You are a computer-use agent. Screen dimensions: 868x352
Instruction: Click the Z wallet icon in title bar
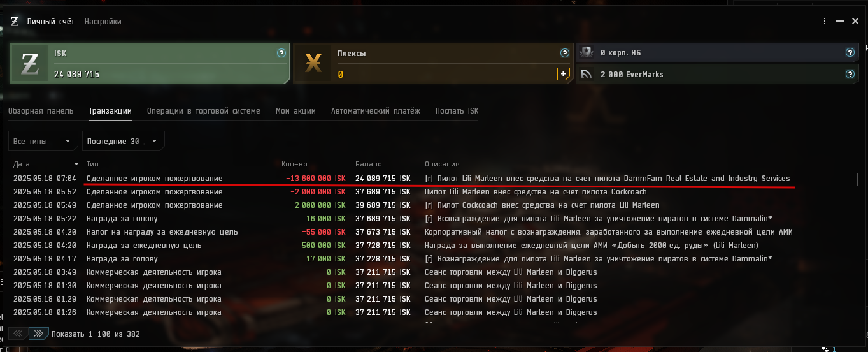click(x=15, y=22)
